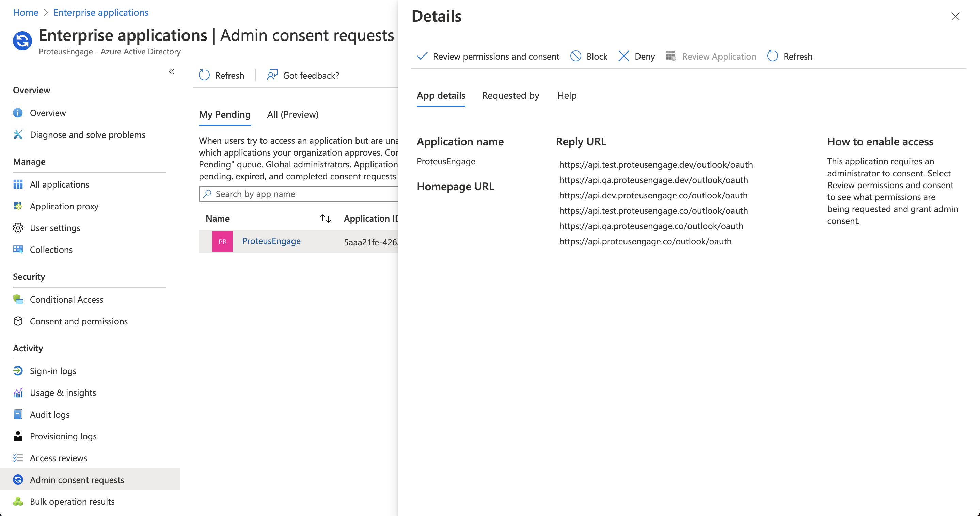Close the Details panel
The width and height of the screenshot is (980, 516).
[955, 16]
